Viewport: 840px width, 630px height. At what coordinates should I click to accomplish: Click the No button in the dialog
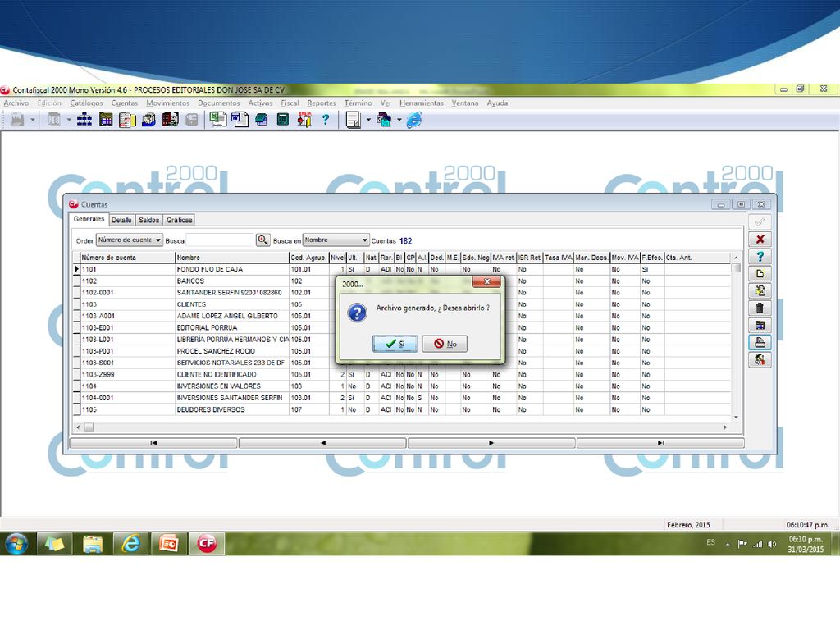(445, 344)
